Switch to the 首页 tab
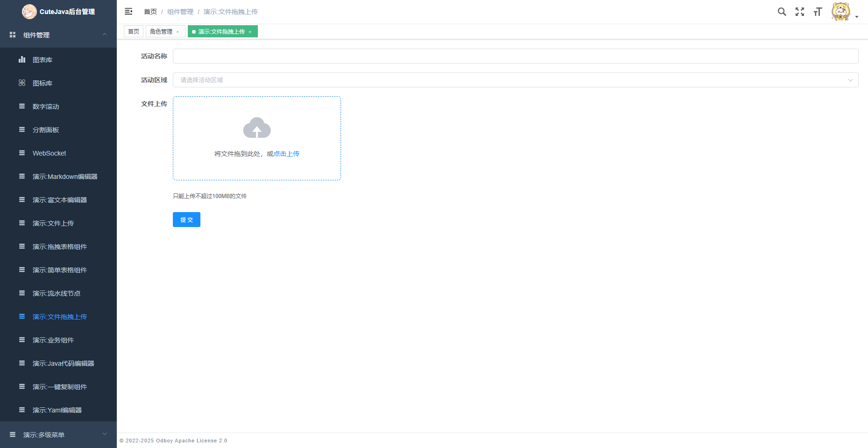 [134, 31]
